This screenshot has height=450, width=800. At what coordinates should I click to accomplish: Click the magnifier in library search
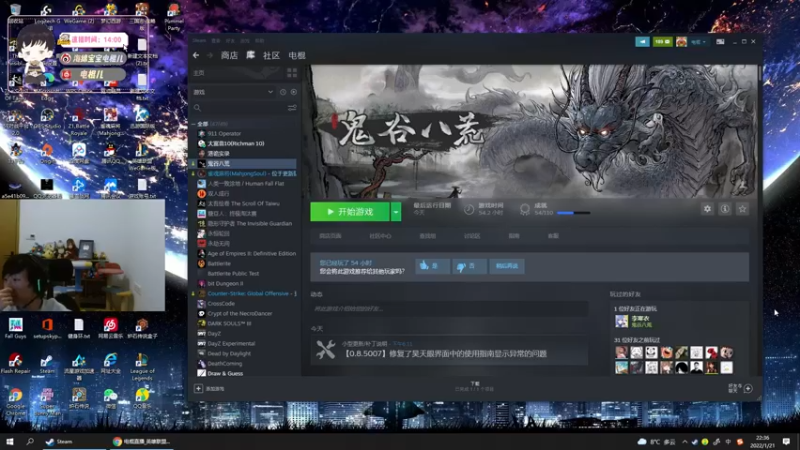[197, 108]
